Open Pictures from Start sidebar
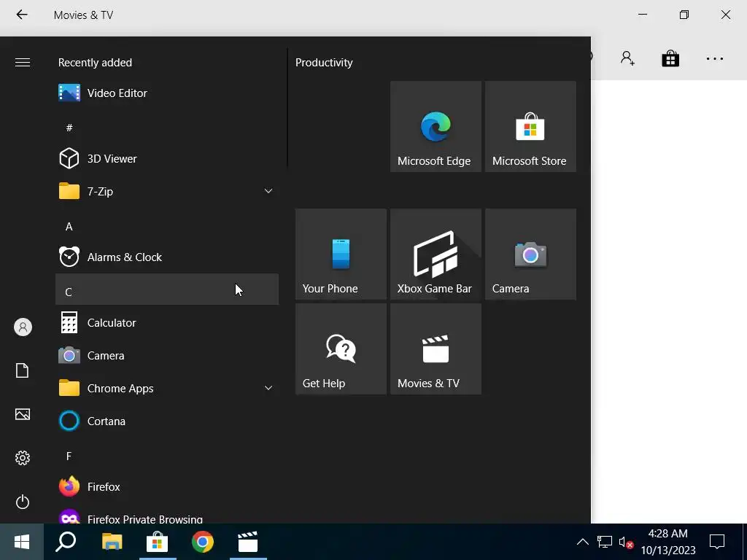 23,414
